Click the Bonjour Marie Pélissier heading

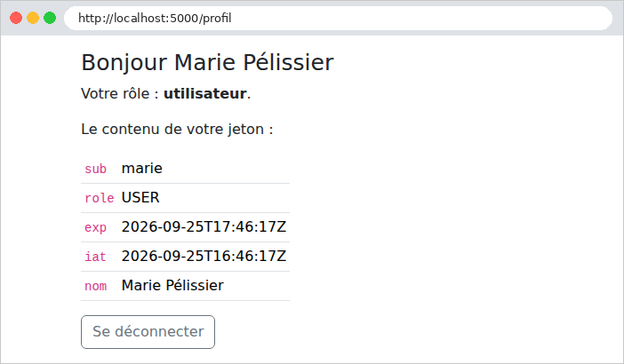207,63
